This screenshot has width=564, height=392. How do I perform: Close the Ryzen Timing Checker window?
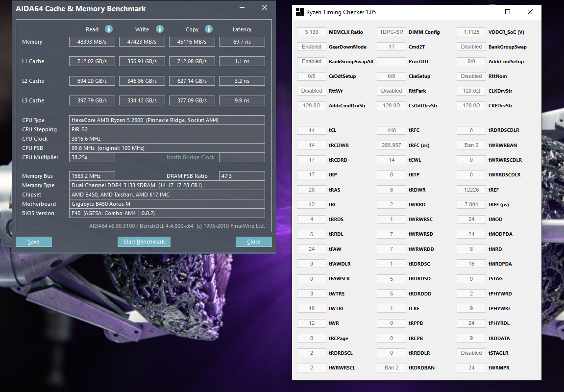[530, 12]
